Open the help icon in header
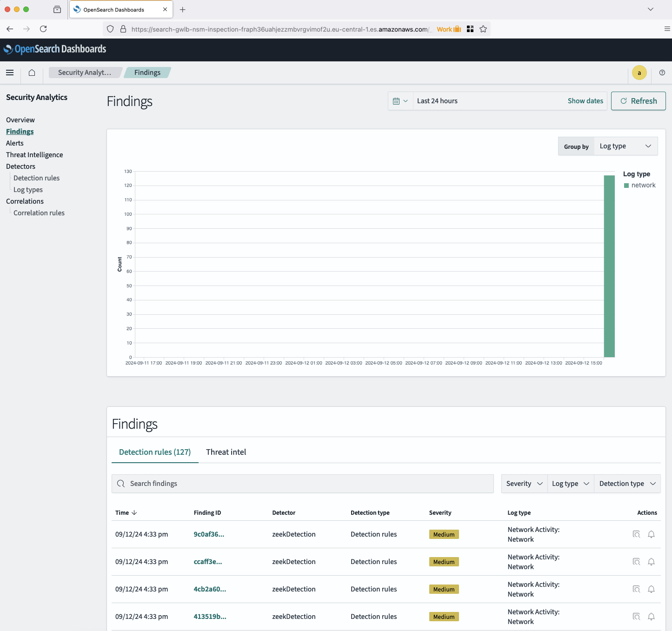This screenshot has width=672, height=631. tap(662, 73)
